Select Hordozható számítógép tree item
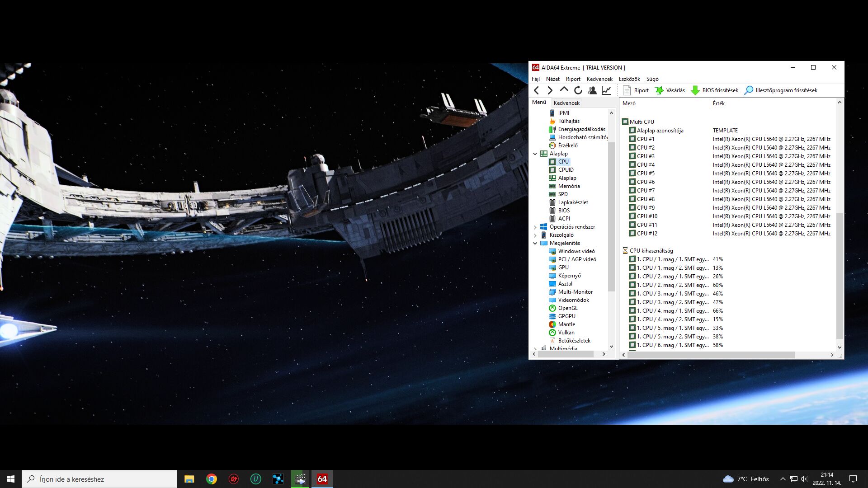868x488 pixels. coord(578,137)
